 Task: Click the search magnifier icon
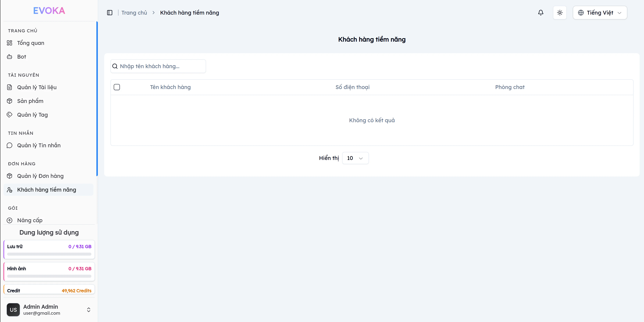click(x=115, y=66)
